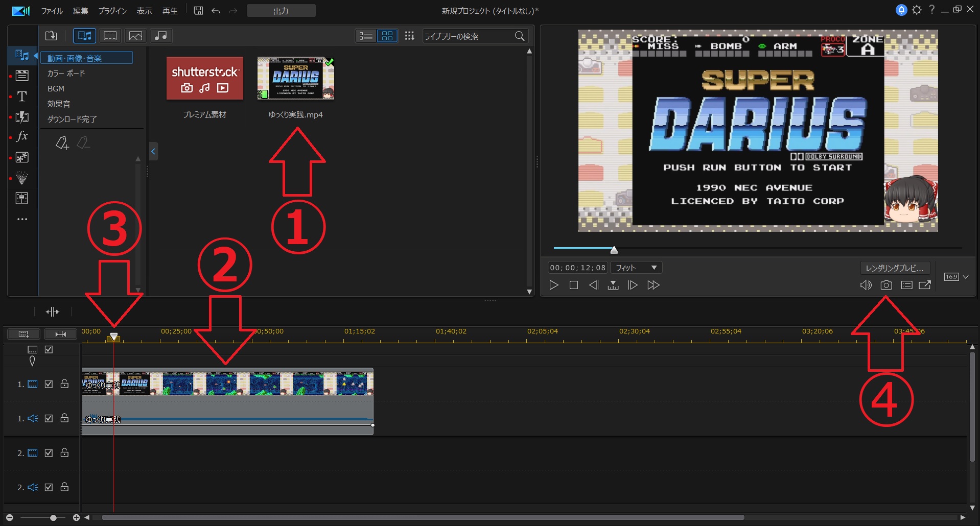The height and width of the screenshot is (526, 980).
Task: Click the library search magnifier icon
Action: coord(520,36)
